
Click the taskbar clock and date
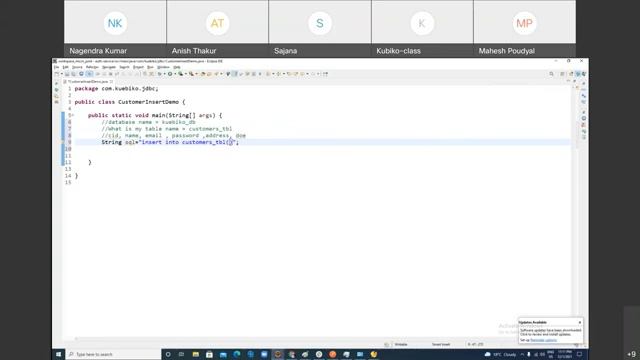click(565, 354)
